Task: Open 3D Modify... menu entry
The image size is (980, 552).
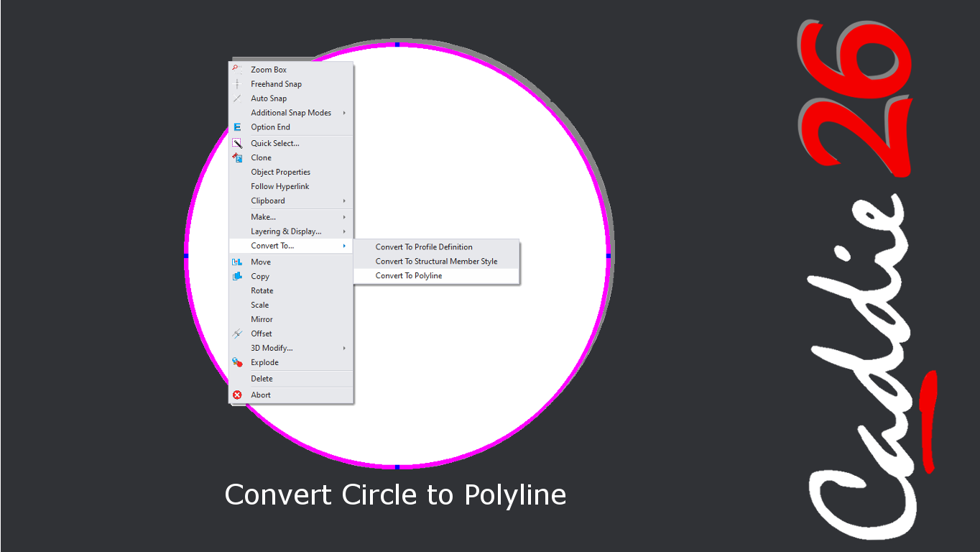Action: (x=291, y=348)
